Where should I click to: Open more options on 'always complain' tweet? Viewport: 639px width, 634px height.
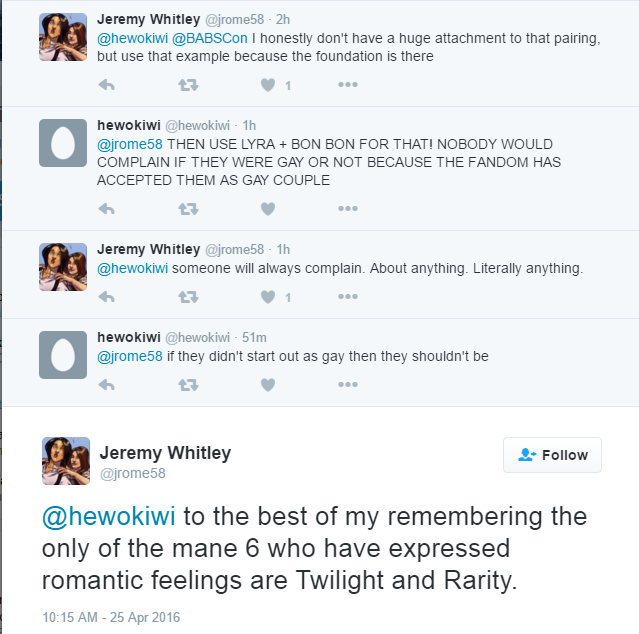coord(347,297)
